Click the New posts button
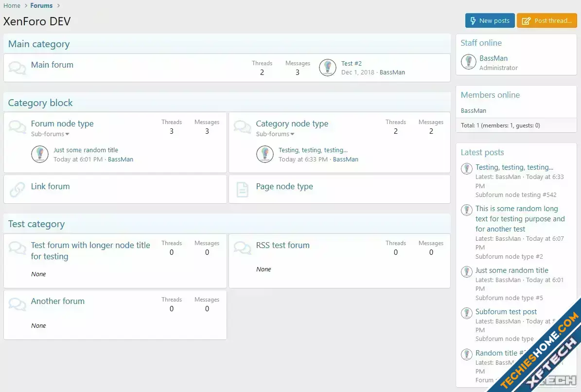Screen dimensions: 581x392 pos(490,21)
